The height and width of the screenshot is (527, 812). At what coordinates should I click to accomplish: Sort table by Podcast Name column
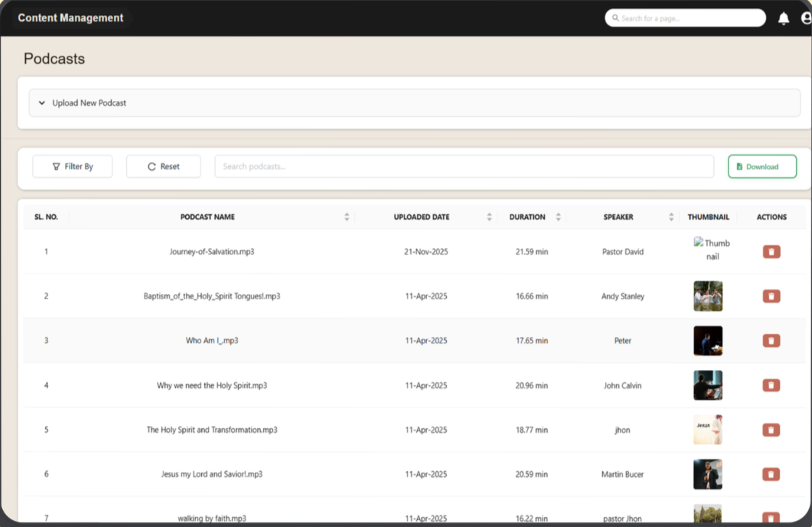[346, 217]
